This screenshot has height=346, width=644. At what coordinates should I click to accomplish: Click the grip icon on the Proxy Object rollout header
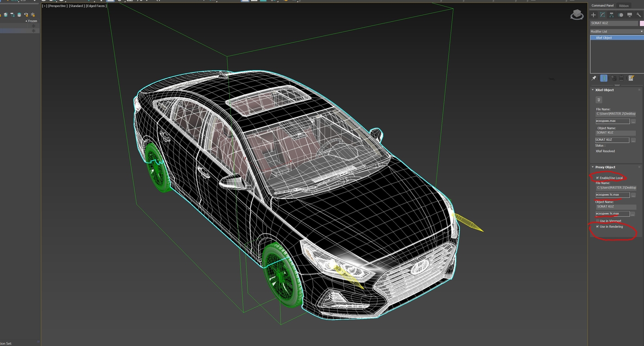[x=639, y=167]
